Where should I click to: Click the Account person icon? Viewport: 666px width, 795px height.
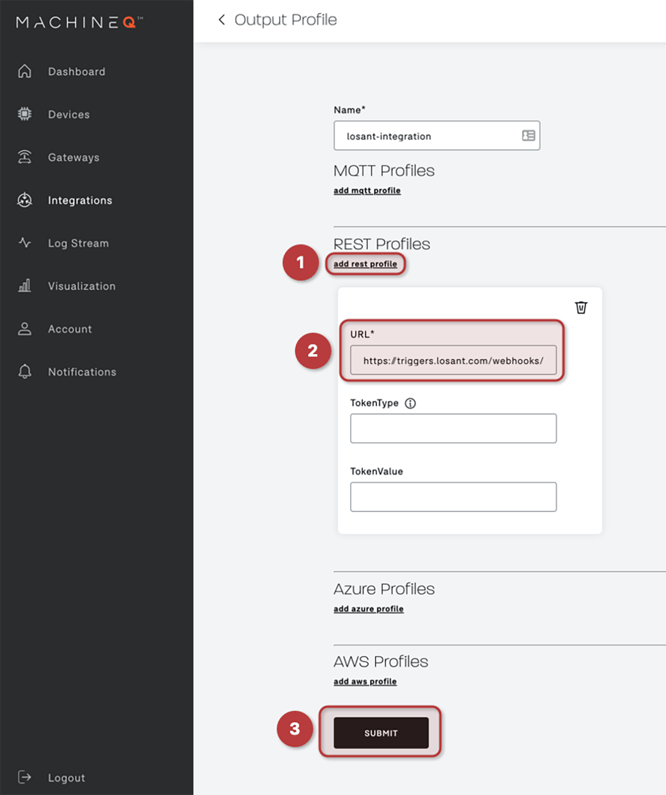25,329
